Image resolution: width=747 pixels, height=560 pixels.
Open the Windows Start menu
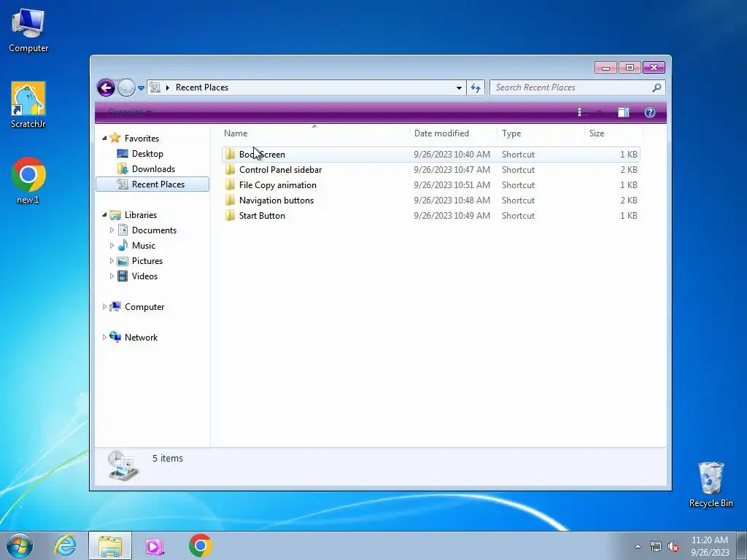tap(20, 545)
